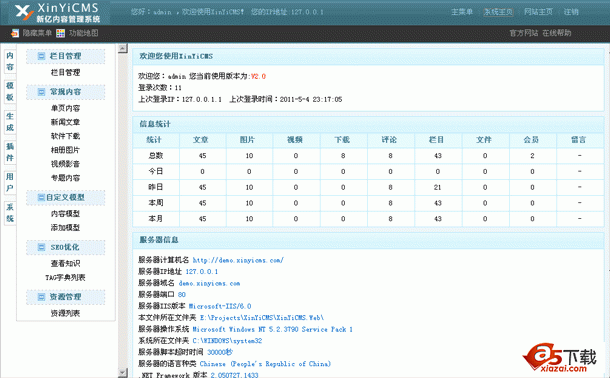Open 单页内容 in sidebar

click(65, 108)
